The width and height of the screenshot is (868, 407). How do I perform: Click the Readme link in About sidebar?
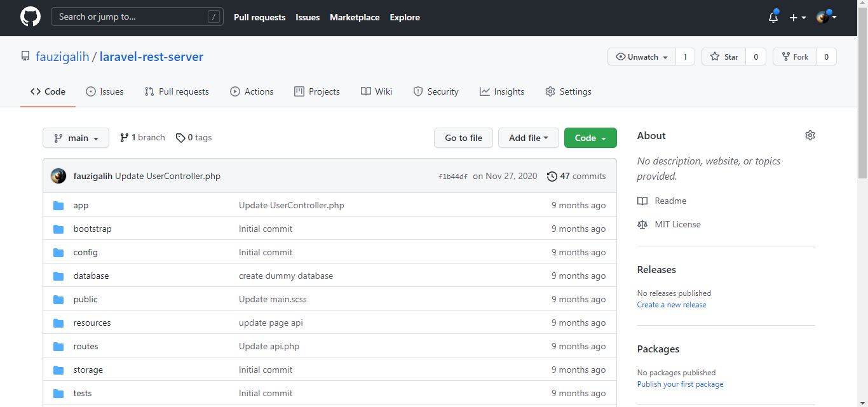[x=662, y=201]
